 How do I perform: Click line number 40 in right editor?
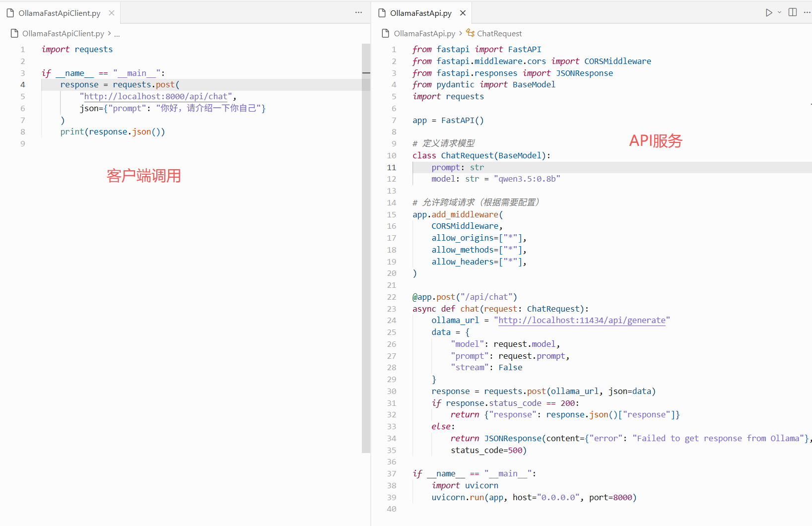[392, 509]
